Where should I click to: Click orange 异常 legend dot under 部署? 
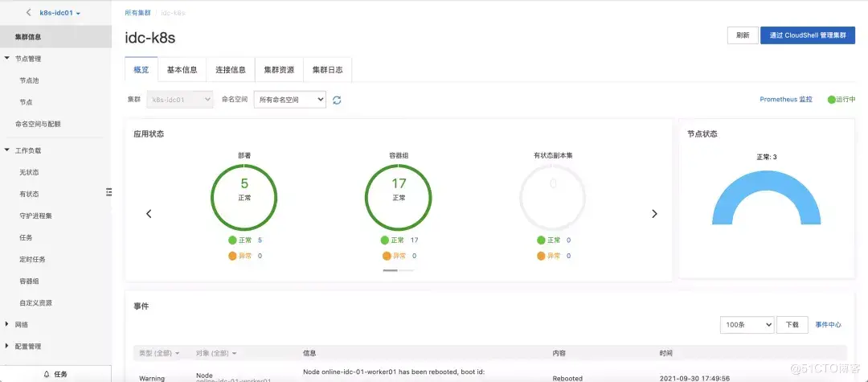click(232, 256)
